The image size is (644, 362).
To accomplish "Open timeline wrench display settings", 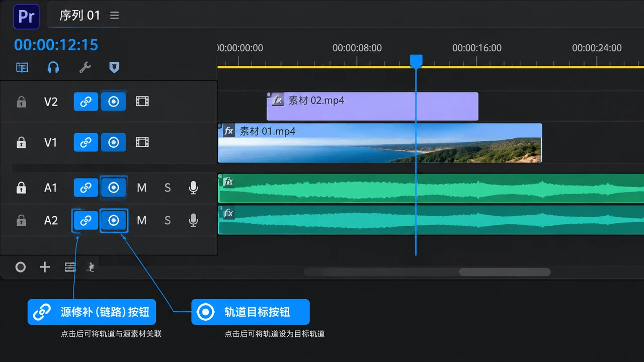I will 85,67.
